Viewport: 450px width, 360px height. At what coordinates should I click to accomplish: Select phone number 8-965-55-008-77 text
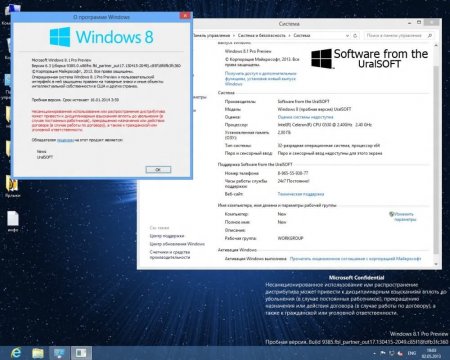pyautogui.click(x=293, y=173)
